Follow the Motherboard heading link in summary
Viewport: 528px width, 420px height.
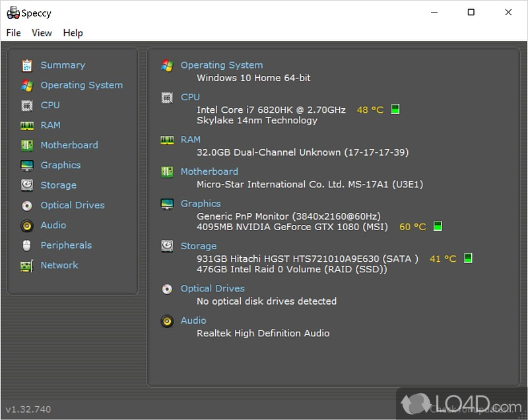tap(209, 171)
